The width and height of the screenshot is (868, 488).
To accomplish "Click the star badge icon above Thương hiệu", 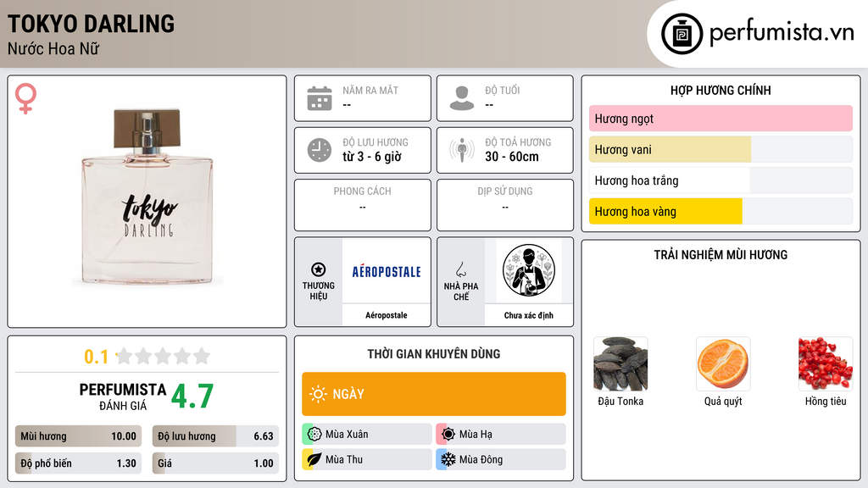I will pyautogui.click(x=319, y=269).
